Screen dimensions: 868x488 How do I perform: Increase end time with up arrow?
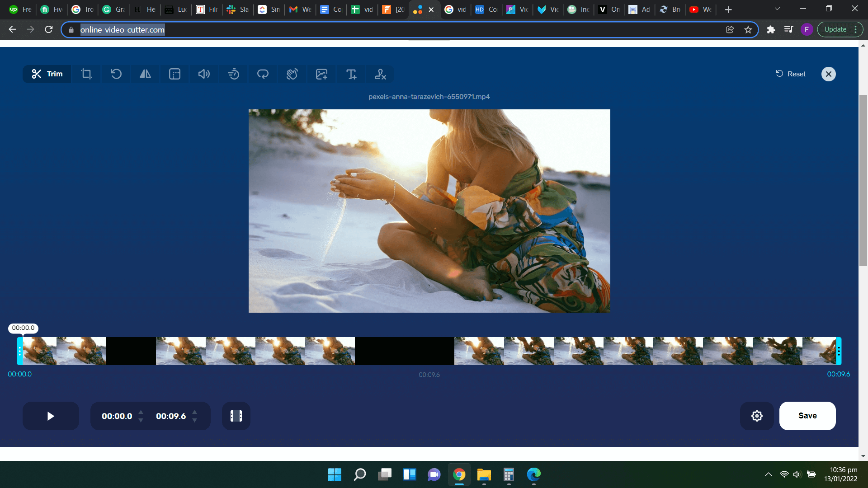click(x=195, y=412)
